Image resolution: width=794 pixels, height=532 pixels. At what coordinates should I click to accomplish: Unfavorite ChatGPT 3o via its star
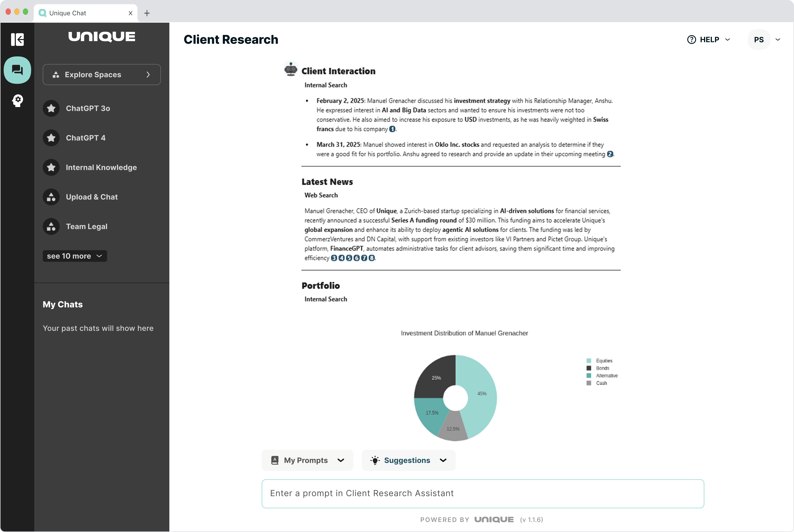click(x=51, y=108)
